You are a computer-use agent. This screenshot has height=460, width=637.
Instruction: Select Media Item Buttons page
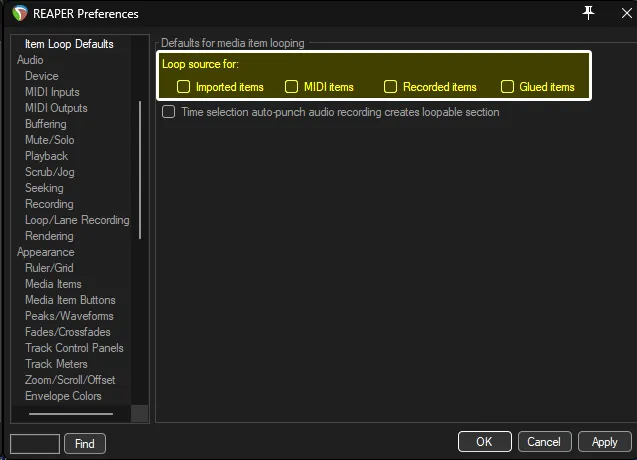coord(70,300)
